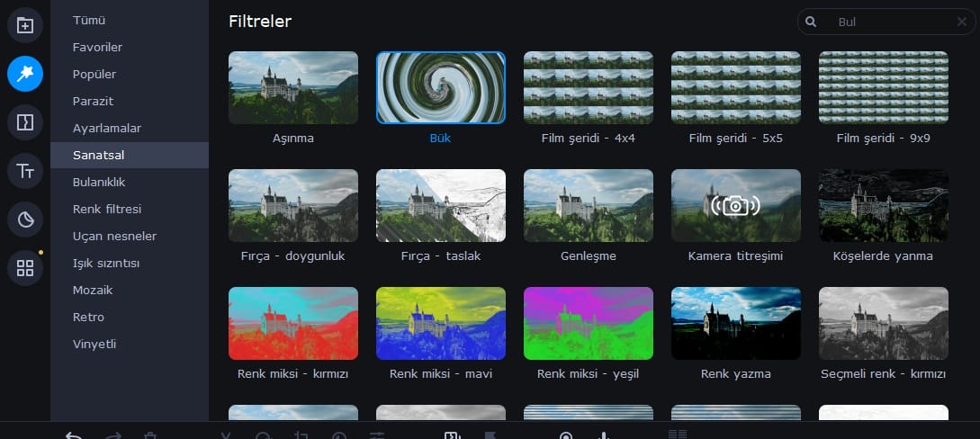Open the More tools grid icon
Screen dimensions: 980x439
(x=25, y=268)
